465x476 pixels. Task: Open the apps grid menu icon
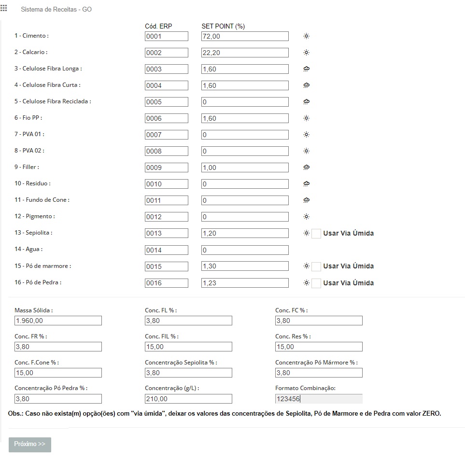tap(4, 8)
